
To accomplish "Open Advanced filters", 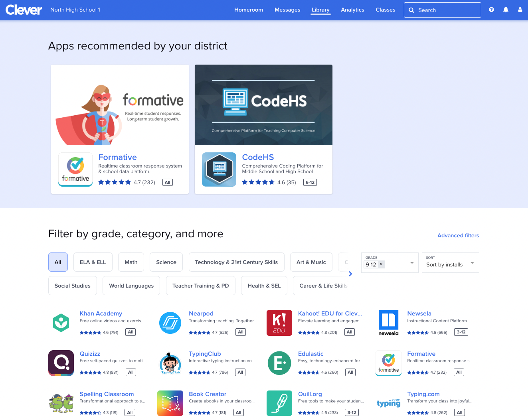I will pyautogui.click(x=458, y=235).
